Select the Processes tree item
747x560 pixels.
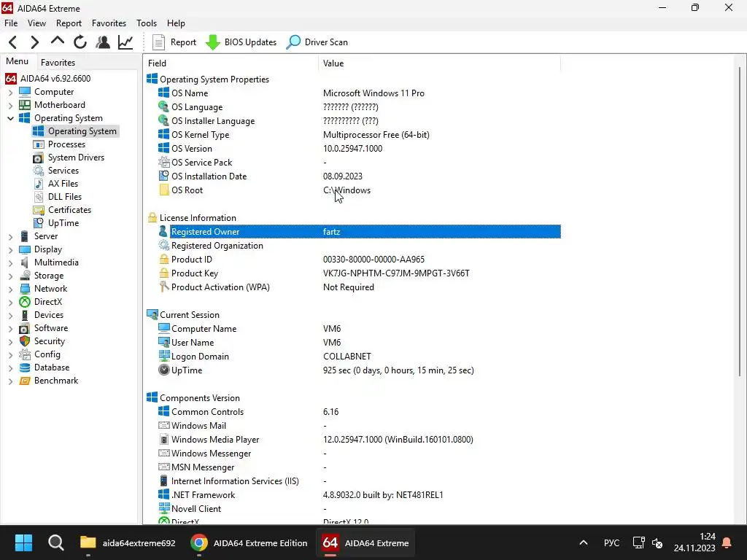tap(66, 144)
